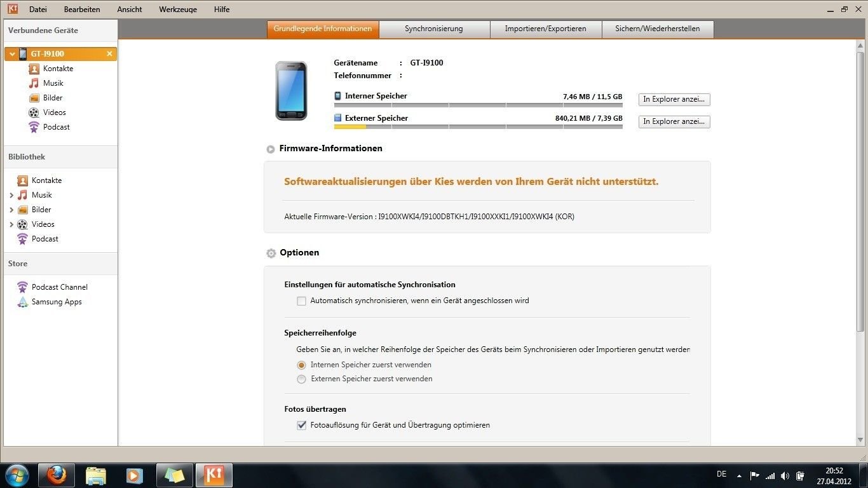Switch to Kies taskbar button
The height and width of the screenshot is (488, 868).
pos(214,475)
